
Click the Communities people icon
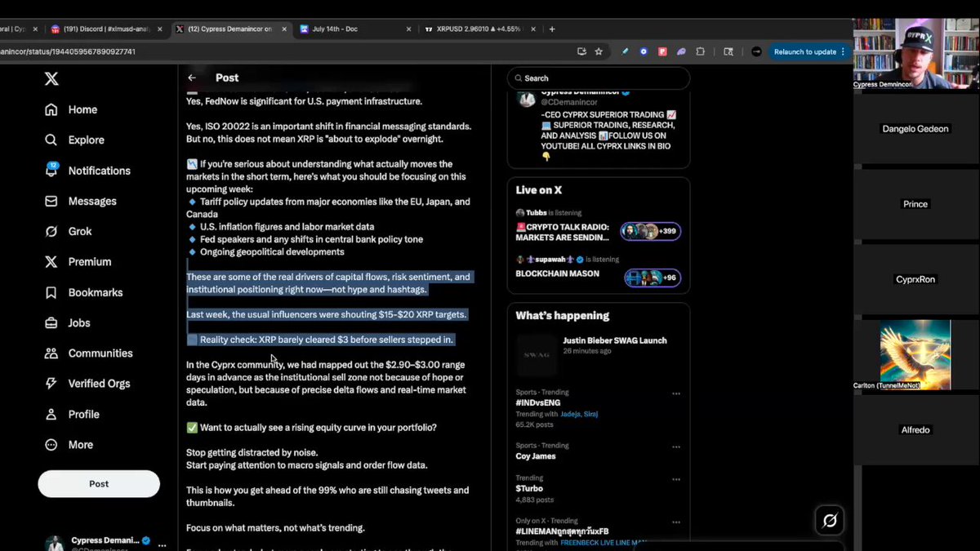tap(51, 353)
